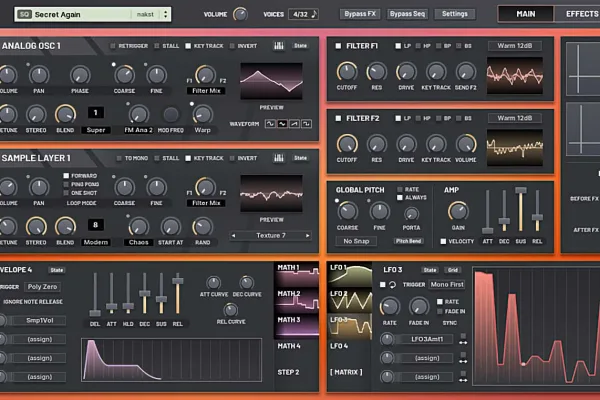Select HP mode for Filter F1
This screenshot has width=600, height=400.
pyautogui.click(x=418, y=46)
